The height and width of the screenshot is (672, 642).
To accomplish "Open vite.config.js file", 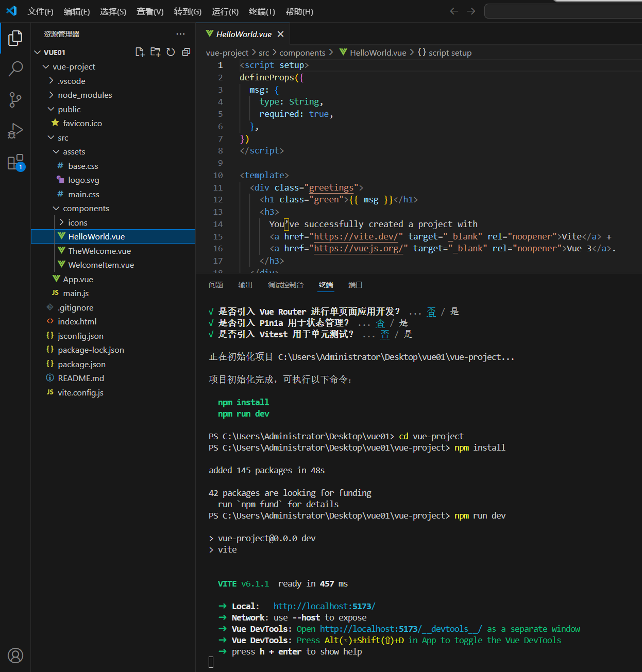I will pyautogui.click(x=113, y=392).
